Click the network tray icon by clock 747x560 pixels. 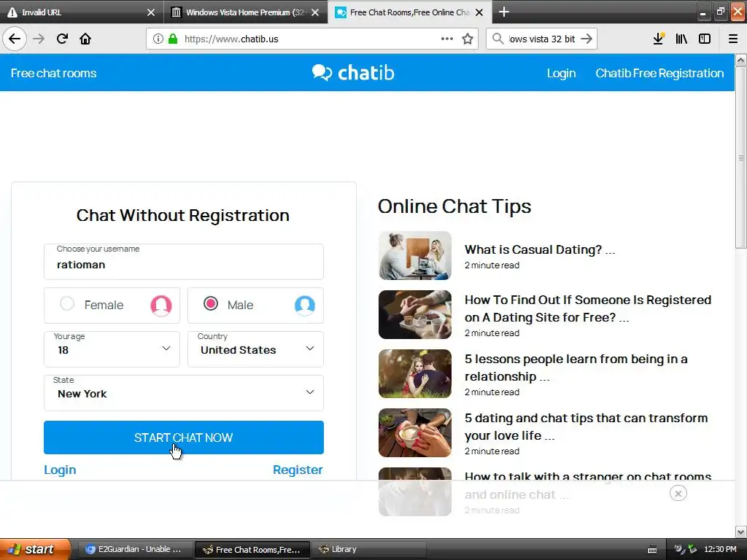[x=692, y=549]
